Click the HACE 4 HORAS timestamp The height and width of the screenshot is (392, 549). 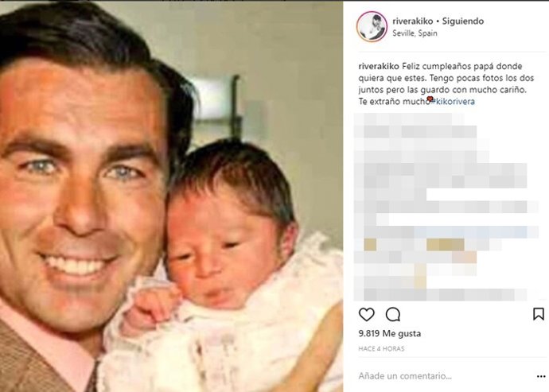(x=381, y=348)
